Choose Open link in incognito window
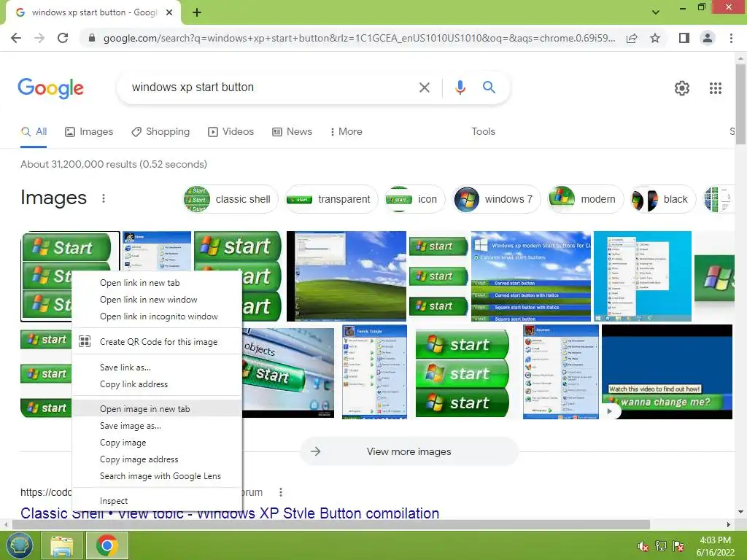The image size is (747, 560). tap(157, 316)
